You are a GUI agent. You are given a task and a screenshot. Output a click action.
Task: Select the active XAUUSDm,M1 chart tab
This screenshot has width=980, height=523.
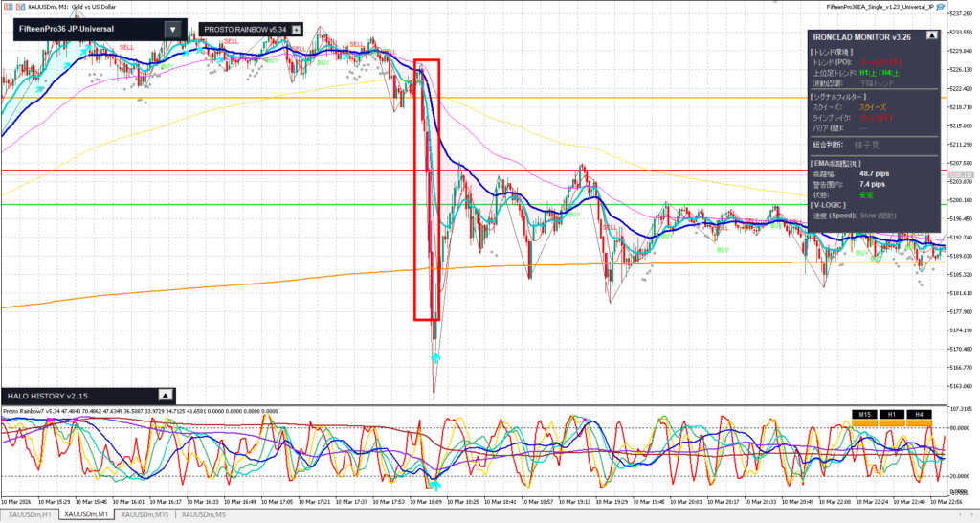point(86,515)
